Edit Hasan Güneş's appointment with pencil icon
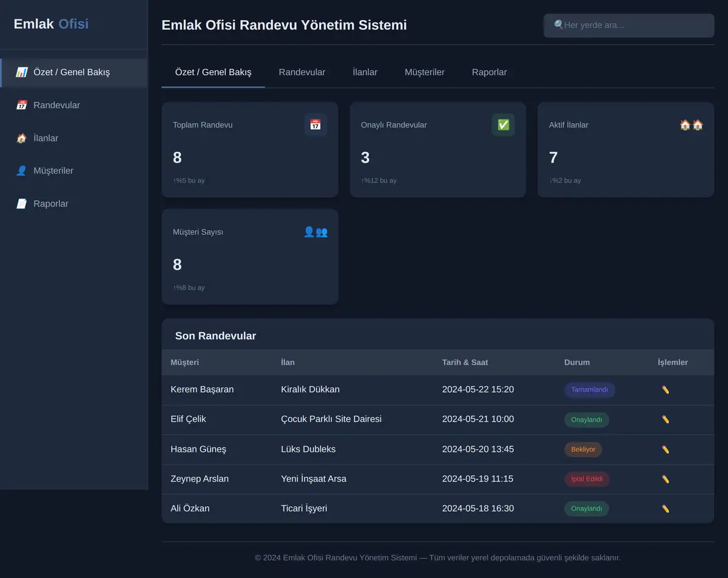 pyautogui.click(x=666, y=449)
